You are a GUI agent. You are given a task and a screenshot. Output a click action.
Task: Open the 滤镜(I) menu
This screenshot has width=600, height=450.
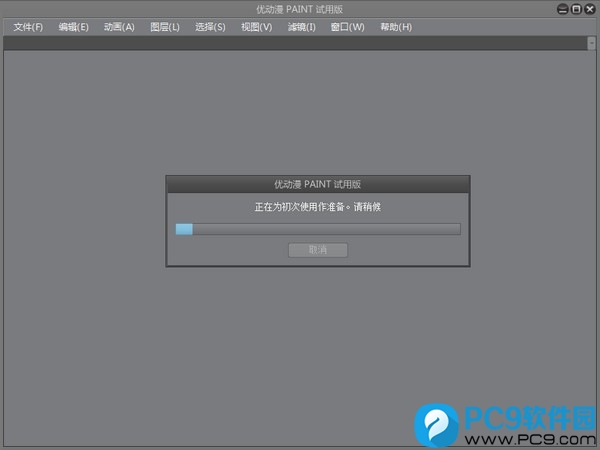302,27
